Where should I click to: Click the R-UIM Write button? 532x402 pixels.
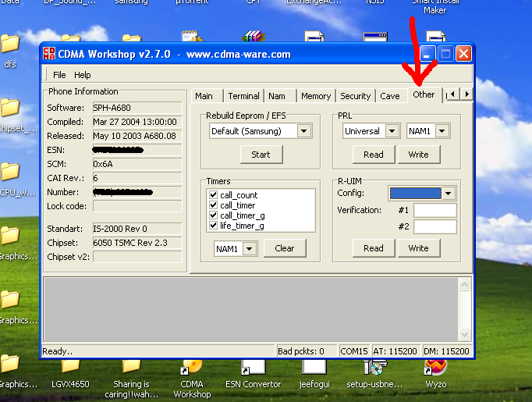pyautogui.click(x=419, y=248)
